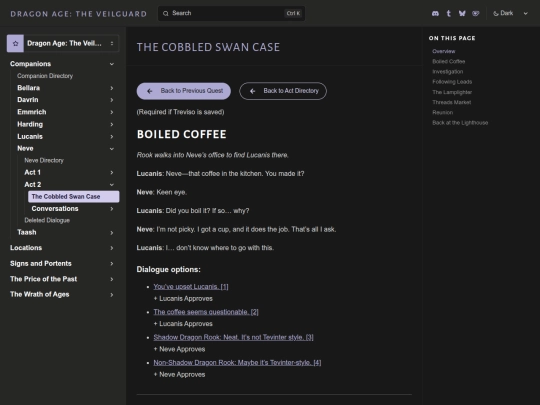Click the Back to Previous Quest button
The height and width of the screenshot is (405, 540).
pyautogui.click(x=184, y=91)
